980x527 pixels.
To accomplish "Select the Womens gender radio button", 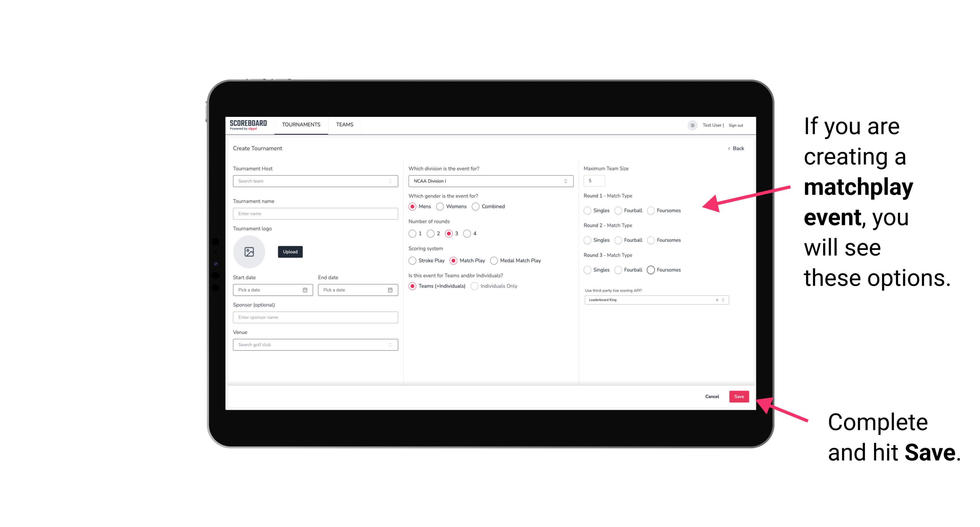I will pyautogui.click(x=440, y=206).
